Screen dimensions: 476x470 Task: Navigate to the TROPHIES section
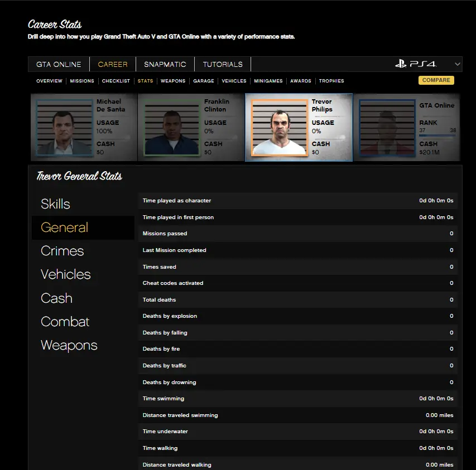coord(331,81)
